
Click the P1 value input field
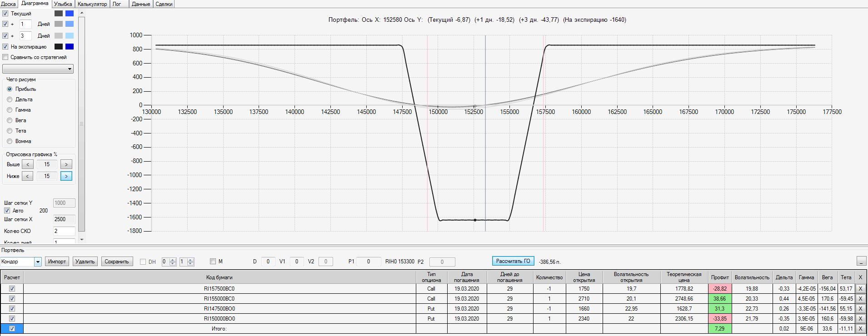369,262
